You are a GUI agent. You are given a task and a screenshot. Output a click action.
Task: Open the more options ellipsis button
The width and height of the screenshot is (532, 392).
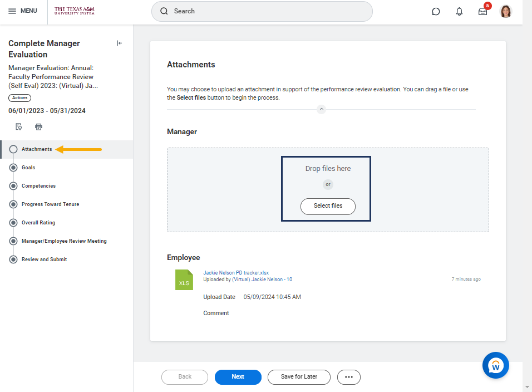[349, 377]
